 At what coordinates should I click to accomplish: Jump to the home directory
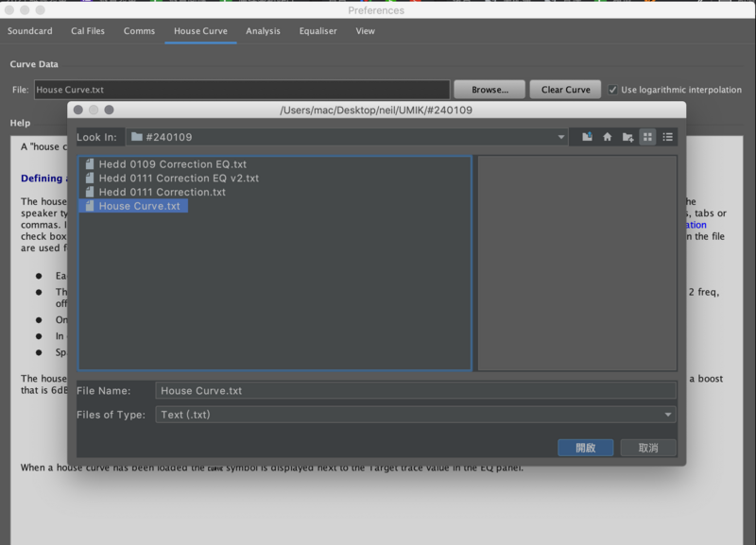[607, 137]
